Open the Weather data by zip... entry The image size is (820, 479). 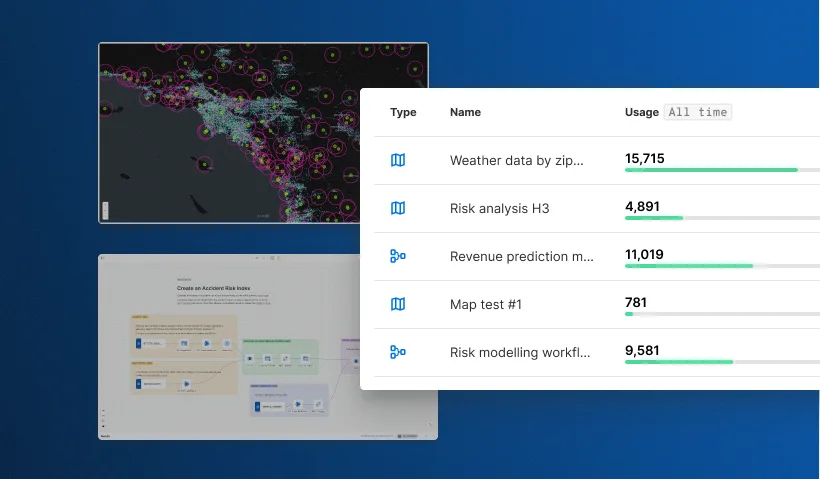pyautogui.click(x=517, y=161)
